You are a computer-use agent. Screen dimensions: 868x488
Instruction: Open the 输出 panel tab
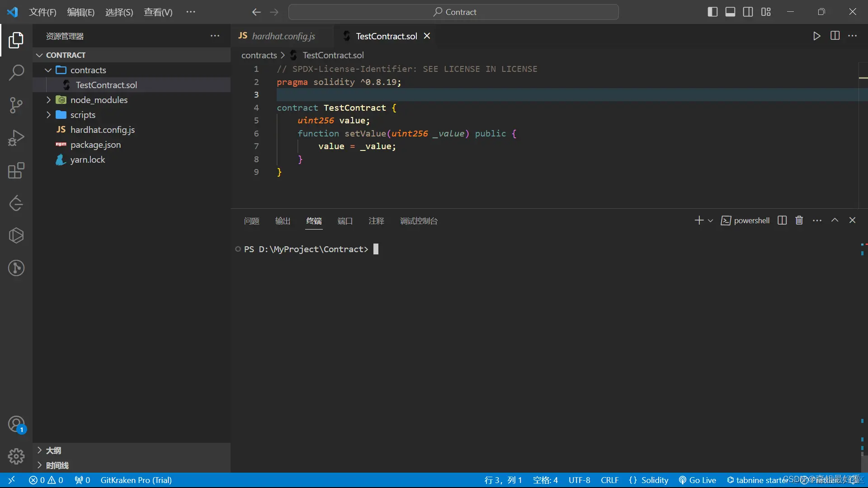[x=283, y=221]
